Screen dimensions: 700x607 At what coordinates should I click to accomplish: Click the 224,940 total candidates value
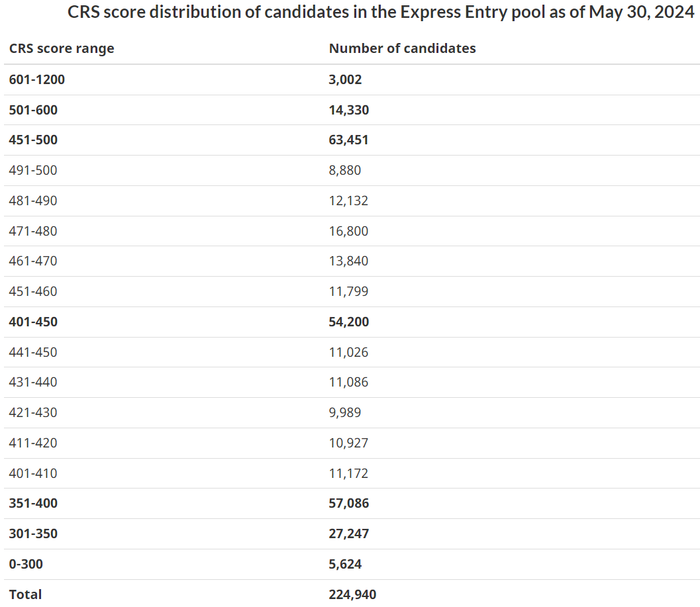tap(352, 595)
